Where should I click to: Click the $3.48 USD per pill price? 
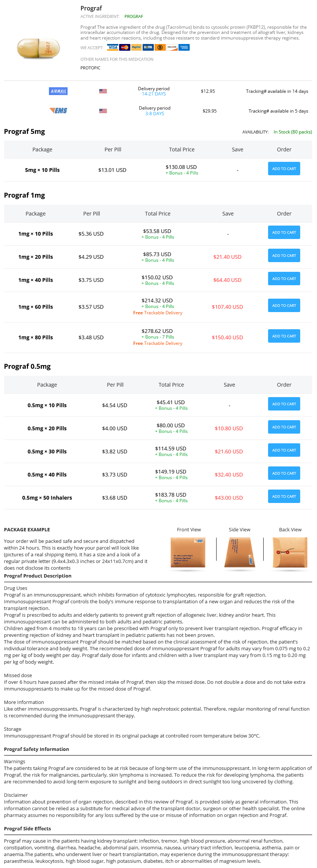[91, 337]
